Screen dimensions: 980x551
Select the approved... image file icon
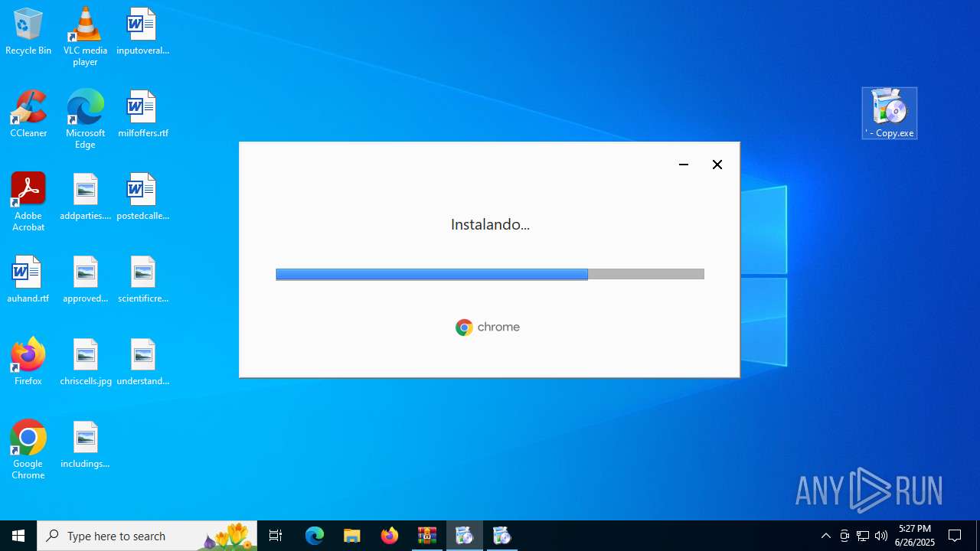click(85, 279)
